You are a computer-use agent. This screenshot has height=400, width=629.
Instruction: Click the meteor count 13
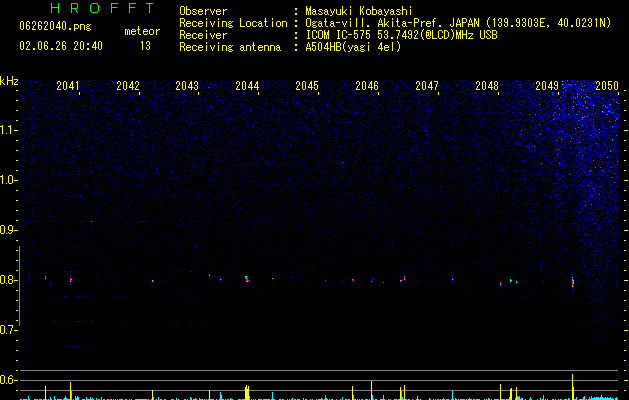point(145,46)
